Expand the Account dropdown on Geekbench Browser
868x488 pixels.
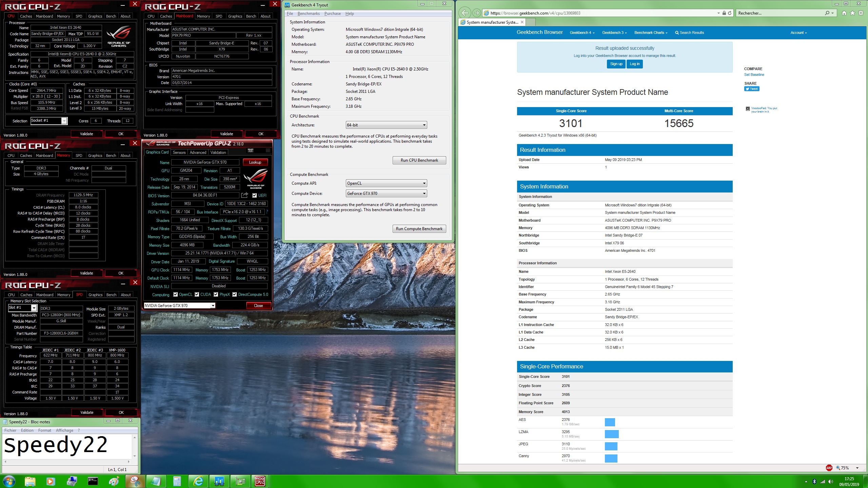798,33
